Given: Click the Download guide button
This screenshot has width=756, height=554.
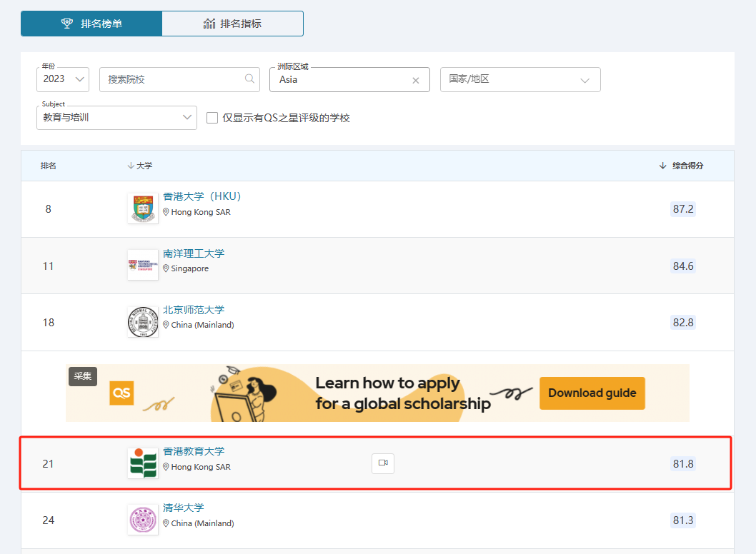Looking at the screenshot, I should click(x=592, y=393).
